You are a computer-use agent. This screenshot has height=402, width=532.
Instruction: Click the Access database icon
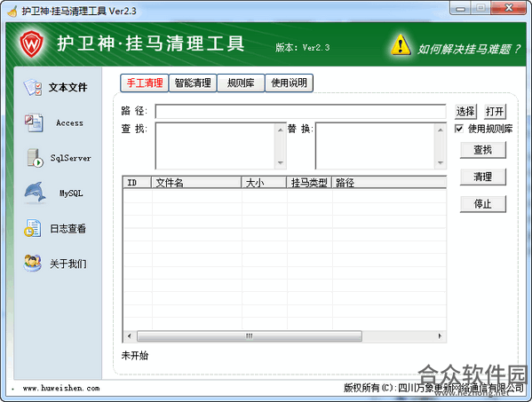pos(34,123)
